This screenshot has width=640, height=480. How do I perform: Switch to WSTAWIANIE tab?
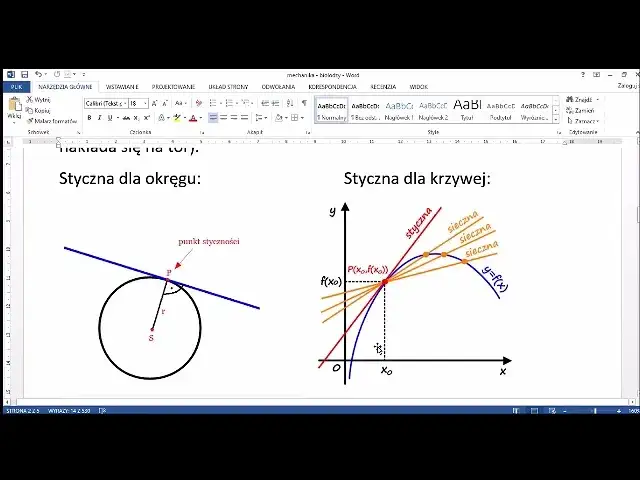(122, 87)
